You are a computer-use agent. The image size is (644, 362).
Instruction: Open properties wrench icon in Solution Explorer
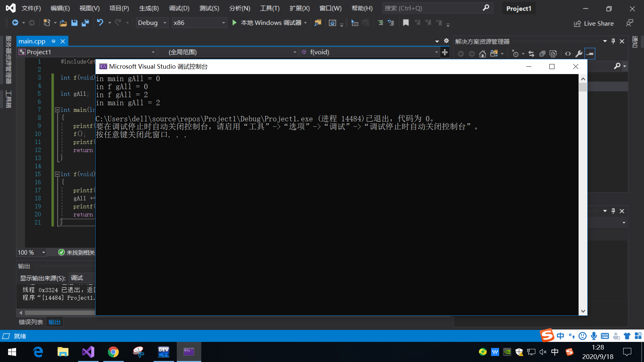[x=579, y=54]
